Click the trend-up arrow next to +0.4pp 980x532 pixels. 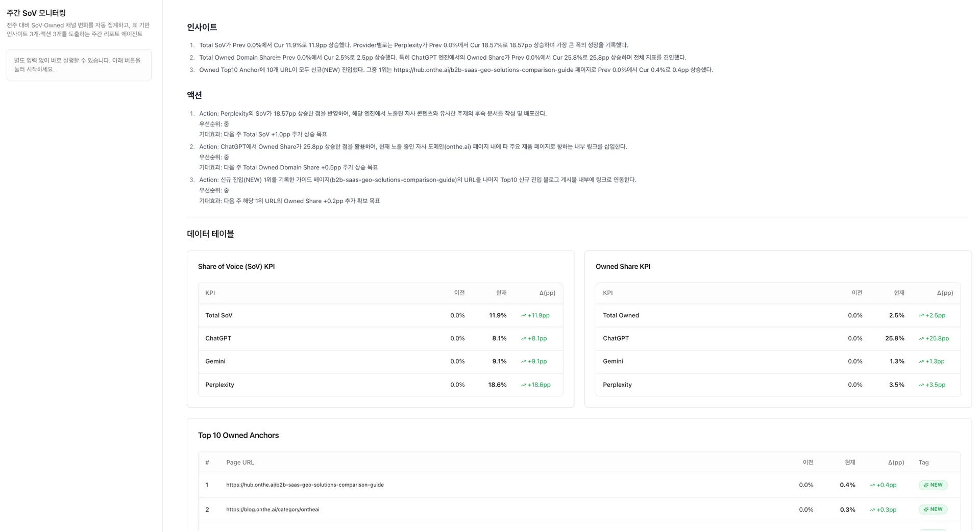pyautogui.click(x=872, y=486)
